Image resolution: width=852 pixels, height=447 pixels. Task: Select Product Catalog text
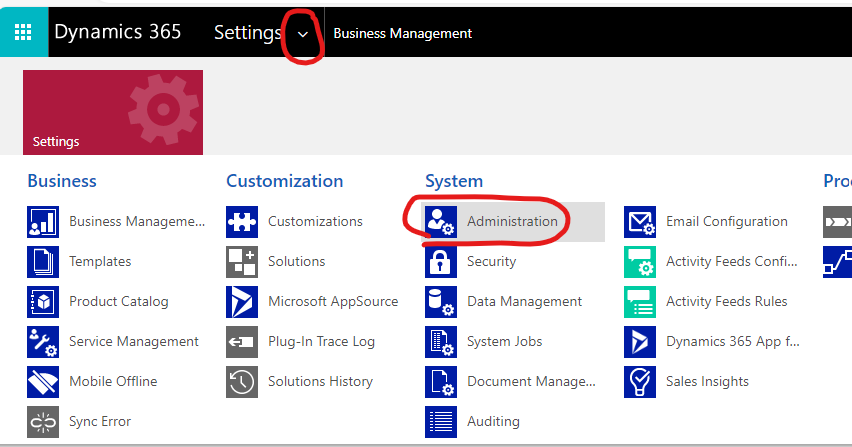click(118, 301)
